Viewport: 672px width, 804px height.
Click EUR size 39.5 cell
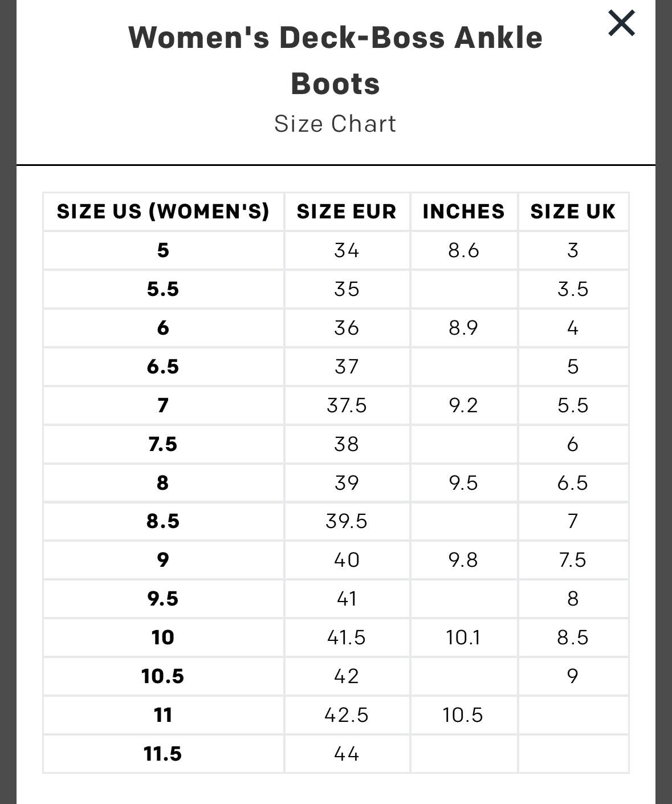click(347, 521)
